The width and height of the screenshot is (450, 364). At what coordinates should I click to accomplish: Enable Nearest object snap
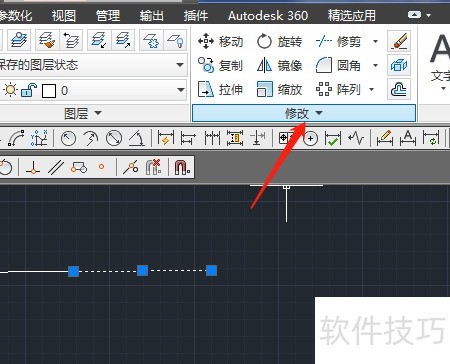pyautogui.click(x=130, y=167)
